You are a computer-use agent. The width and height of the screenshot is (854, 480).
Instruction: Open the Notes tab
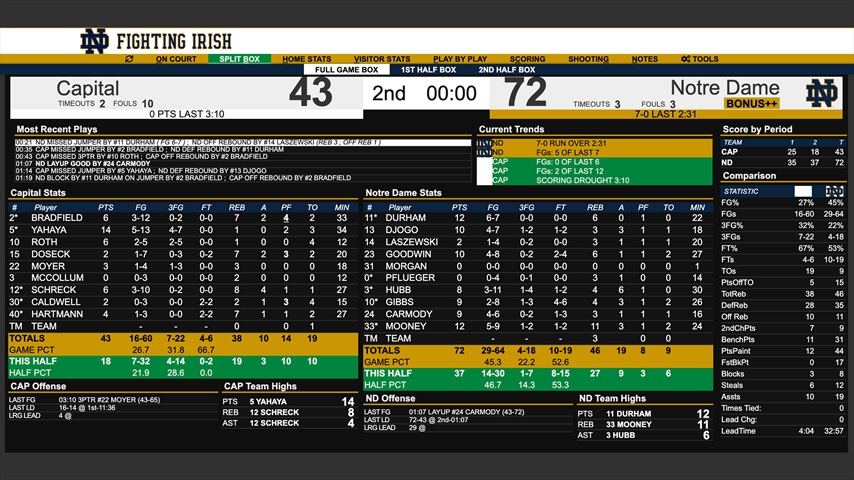pos(644,59)
